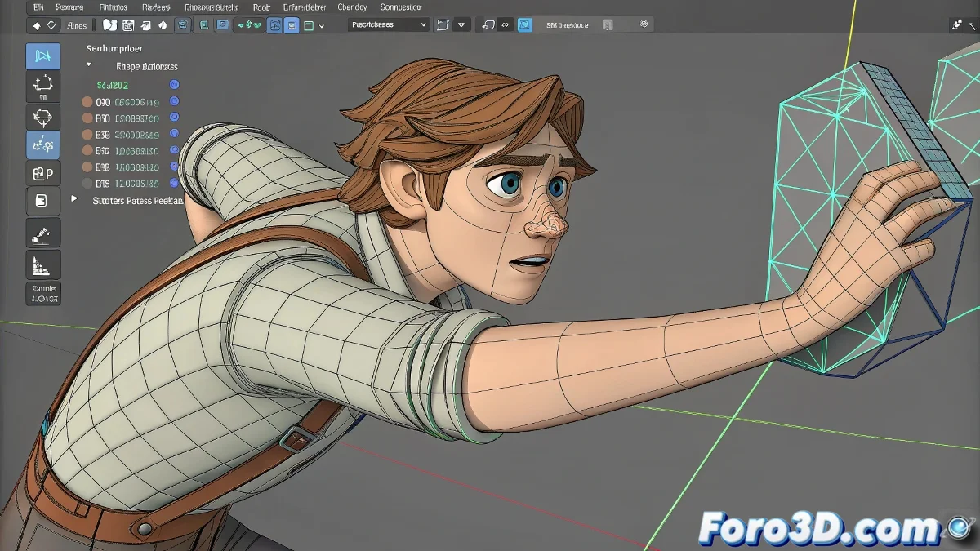The height and width of the screenshot is (551, 980).
Task: Click the small document icon after SBS field
Action: pos(607,25)
